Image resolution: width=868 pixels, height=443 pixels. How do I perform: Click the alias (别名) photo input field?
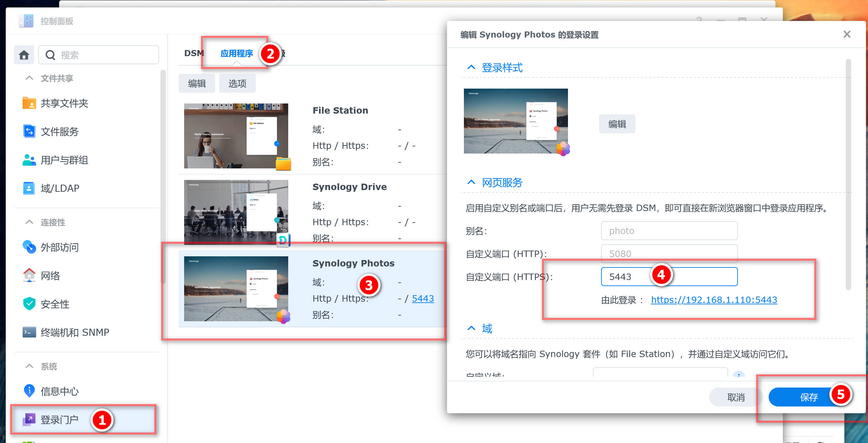click(669, 231)
